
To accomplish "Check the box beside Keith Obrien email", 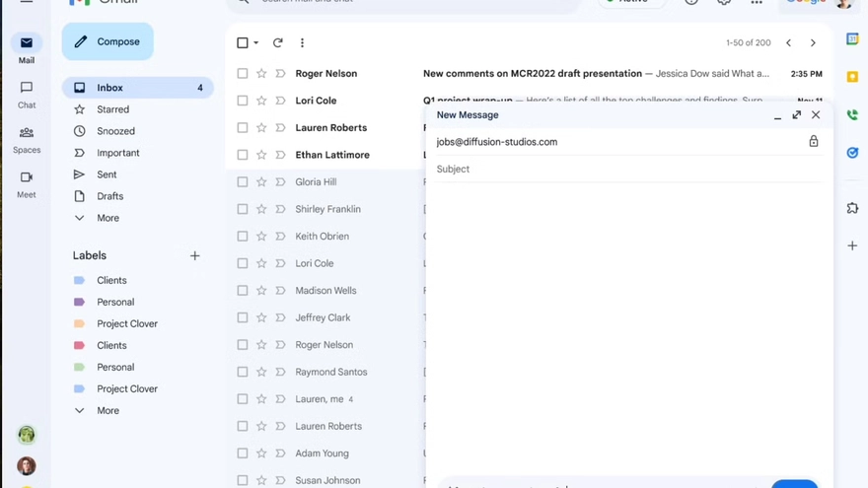I will tap(243, 237).
